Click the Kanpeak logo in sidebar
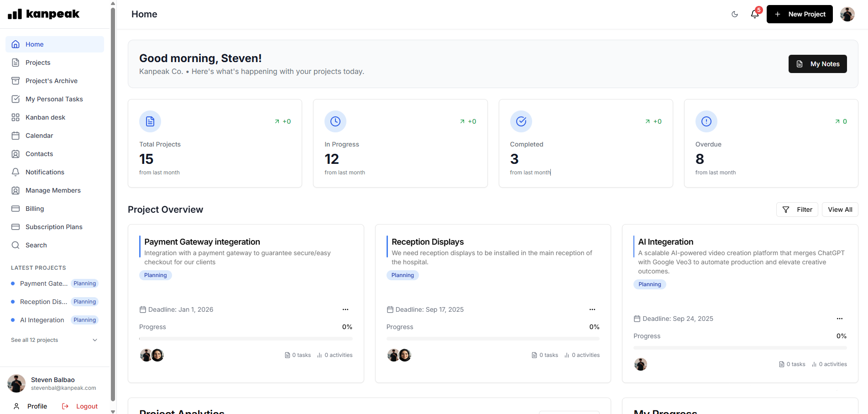Screen dimensions: 868x414 coord(44,14)
